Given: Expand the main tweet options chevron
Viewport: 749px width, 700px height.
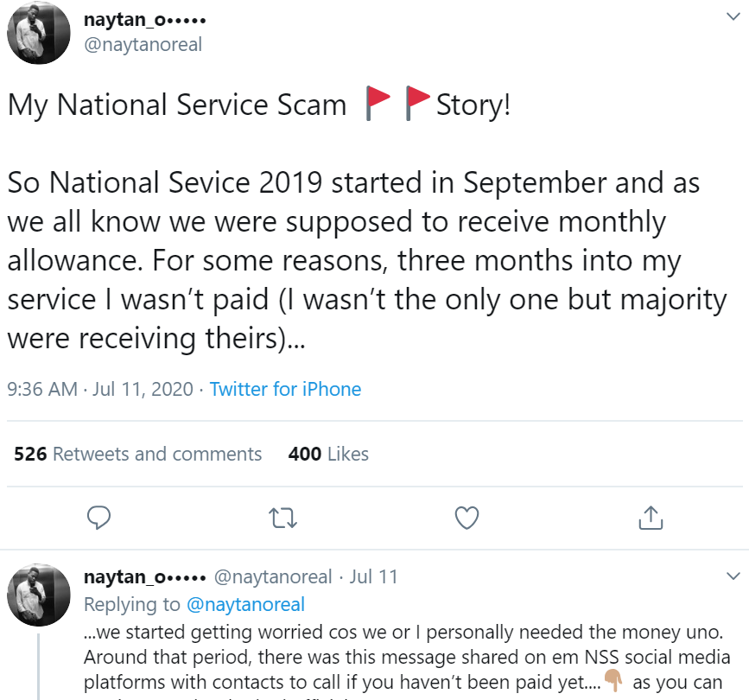Looking at the screenshot, I should pyautogui.click(x=733, y=16).
